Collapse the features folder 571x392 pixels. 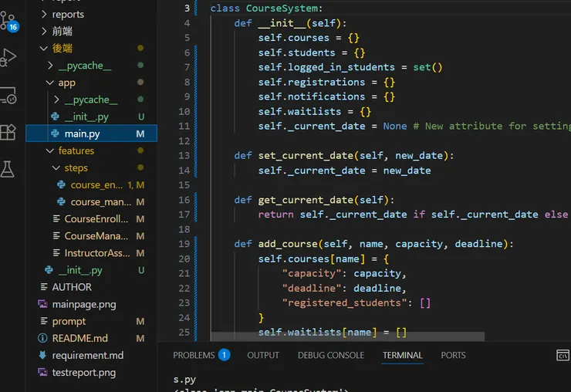[76, 150]
